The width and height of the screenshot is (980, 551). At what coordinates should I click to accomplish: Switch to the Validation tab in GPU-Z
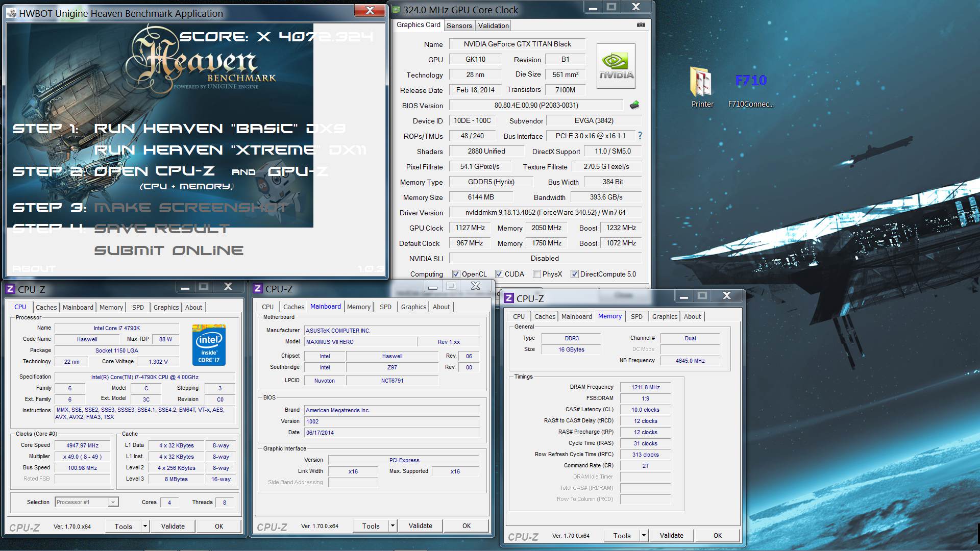click(493, 26)
